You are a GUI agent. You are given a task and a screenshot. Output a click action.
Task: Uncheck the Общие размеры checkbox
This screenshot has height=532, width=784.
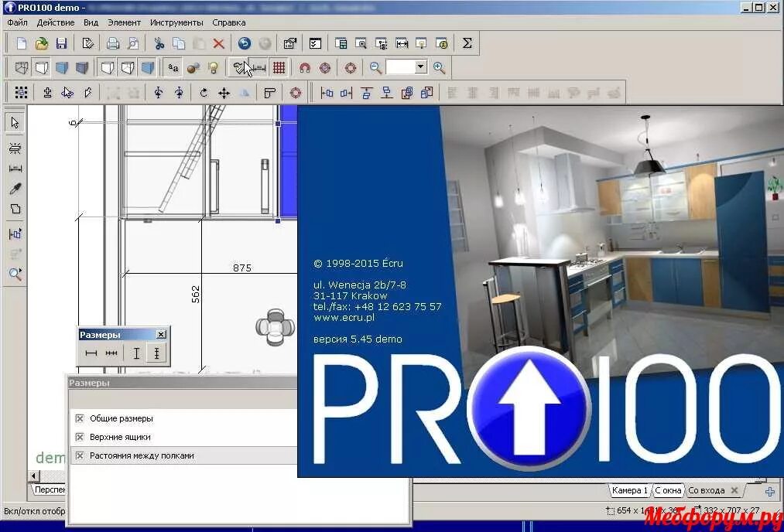coord(80,418)
